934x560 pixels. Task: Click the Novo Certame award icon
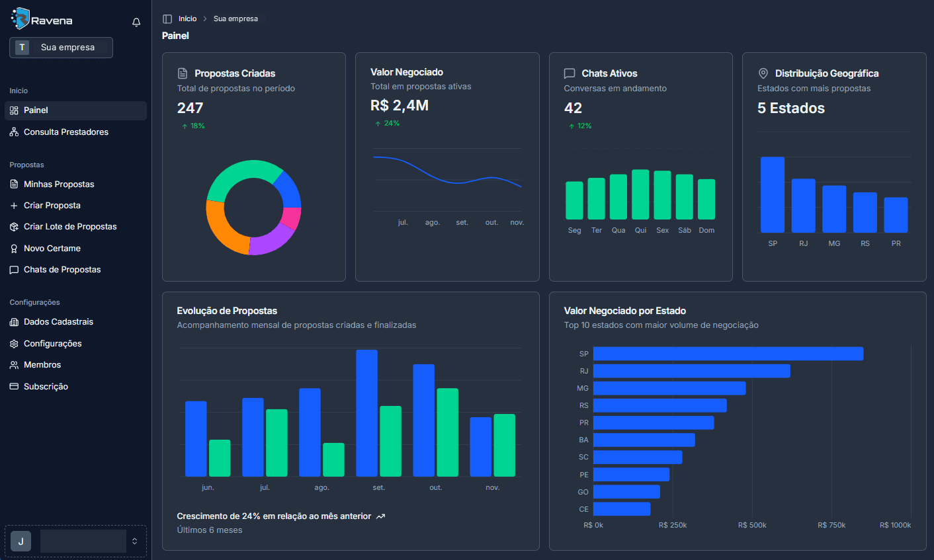14,249
